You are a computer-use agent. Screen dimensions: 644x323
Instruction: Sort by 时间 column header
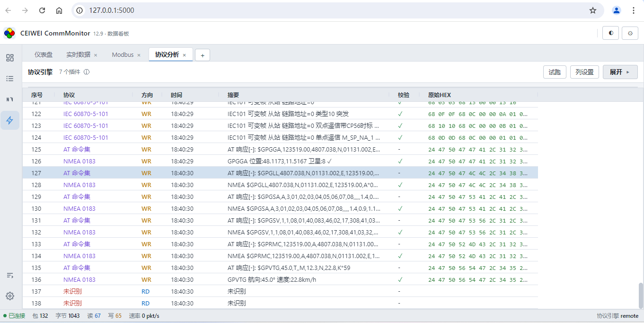click(x=176, y=95)
